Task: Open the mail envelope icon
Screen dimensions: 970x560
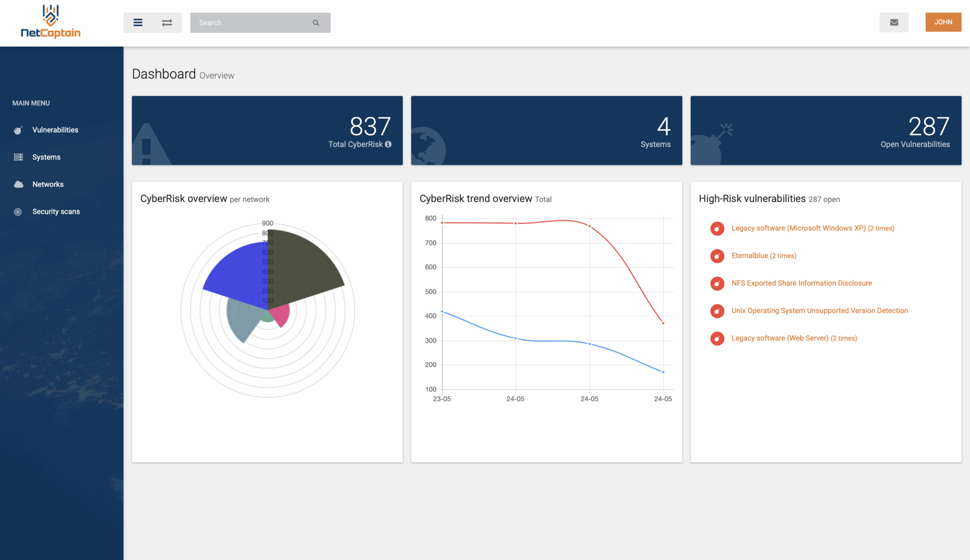Action: tap(894, 22)
